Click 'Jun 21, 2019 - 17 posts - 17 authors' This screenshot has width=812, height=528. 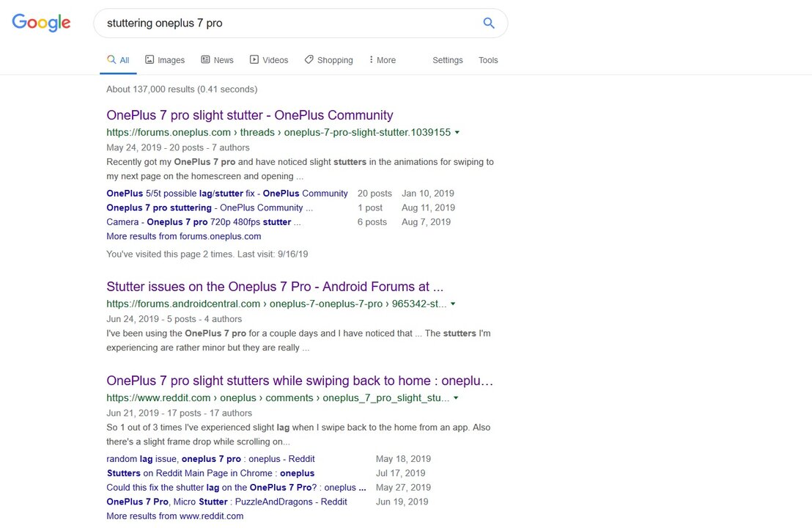coord(179,413)
